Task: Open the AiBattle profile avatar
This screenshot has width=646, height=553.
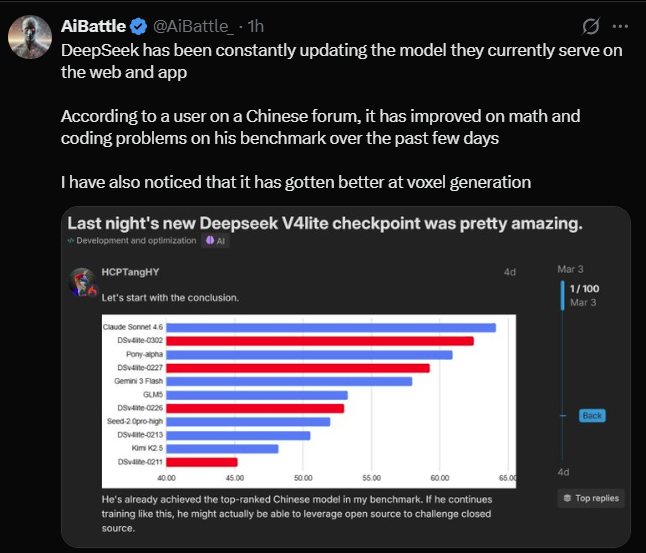Action: (30, 36)
